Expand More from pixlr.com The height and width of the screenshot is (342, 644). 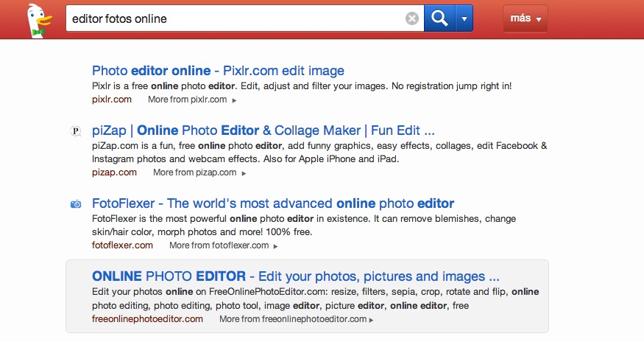pos(192,100)
